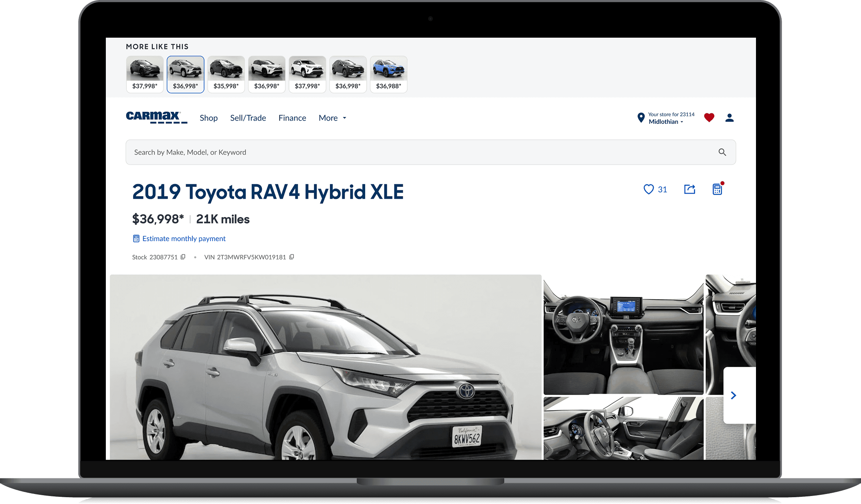Open the main exterior car photo
Image resolution: width=861 pixels, height=504 pixels.
pos(325,367)
